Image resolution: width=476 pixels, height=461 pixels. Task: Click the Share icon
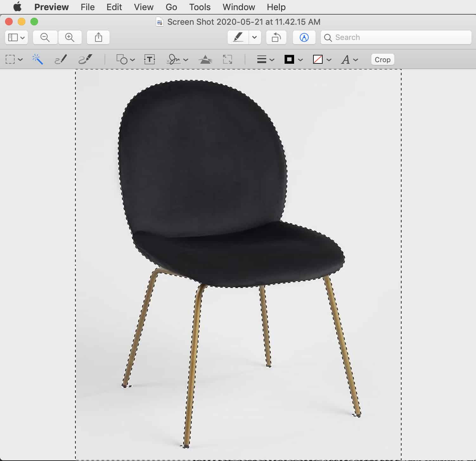[x=98, y=37]
